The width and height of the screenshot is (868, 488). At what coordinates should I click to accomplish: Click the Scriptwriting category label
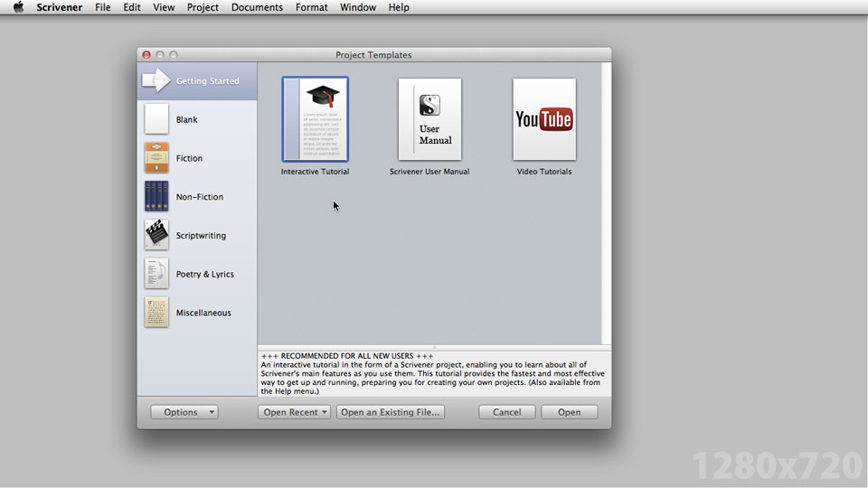(x=201, y=236)
